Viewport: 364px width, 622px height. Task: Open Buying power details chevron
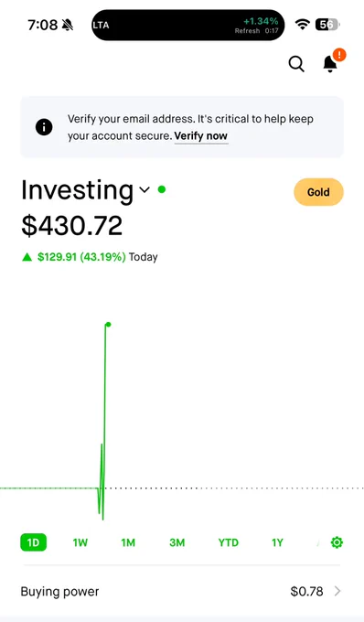coord(337,592)
